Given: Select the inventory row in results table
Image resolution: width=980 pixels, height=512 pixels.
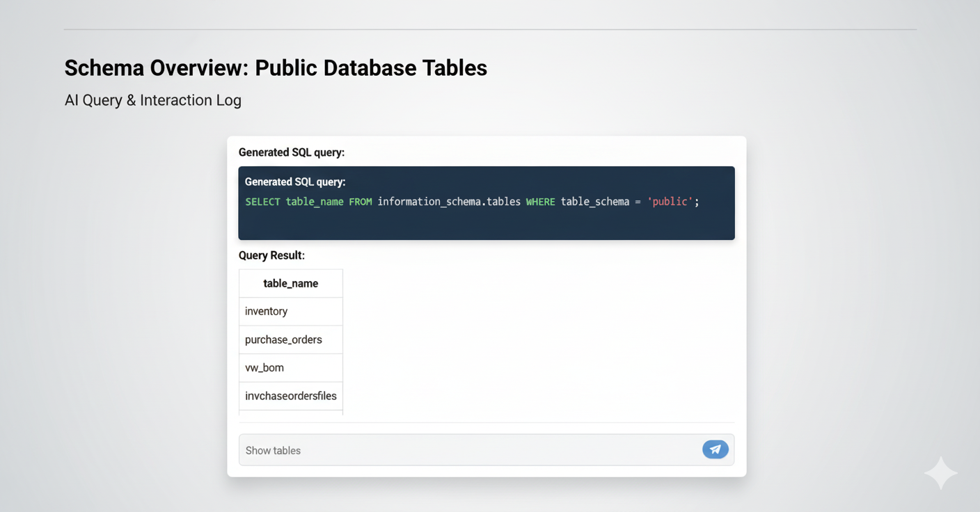Looking at the screenshot, I should coord(290,312).
